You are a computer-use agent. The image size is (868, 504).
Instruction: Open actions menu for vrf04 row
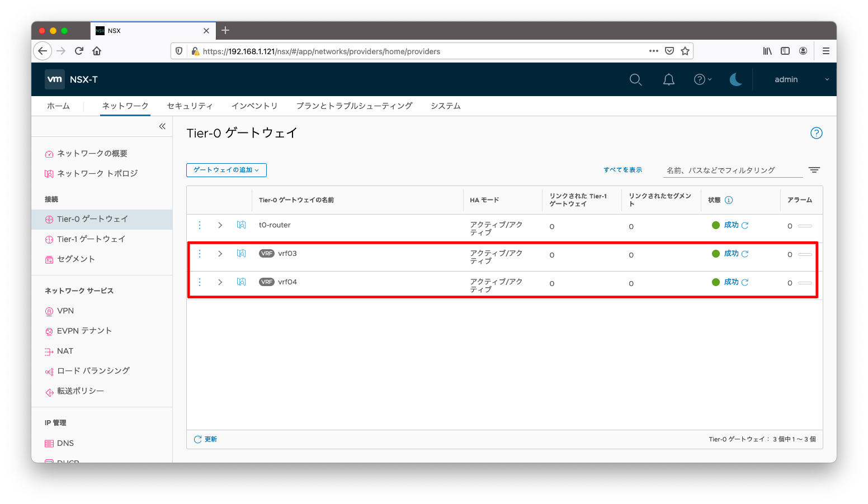(200, 282)
